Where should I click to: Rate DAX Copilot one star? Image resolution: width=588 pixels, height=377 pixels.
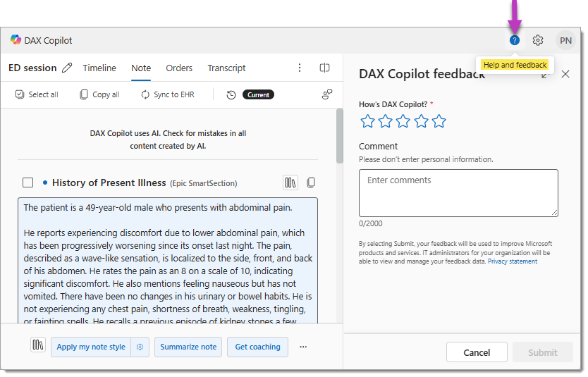(367, 121)
